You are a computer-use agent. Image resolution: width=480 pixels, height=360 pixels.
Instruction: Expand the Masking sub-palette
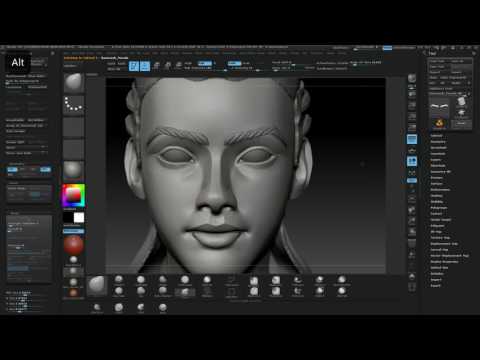click(x=437, y=196)
